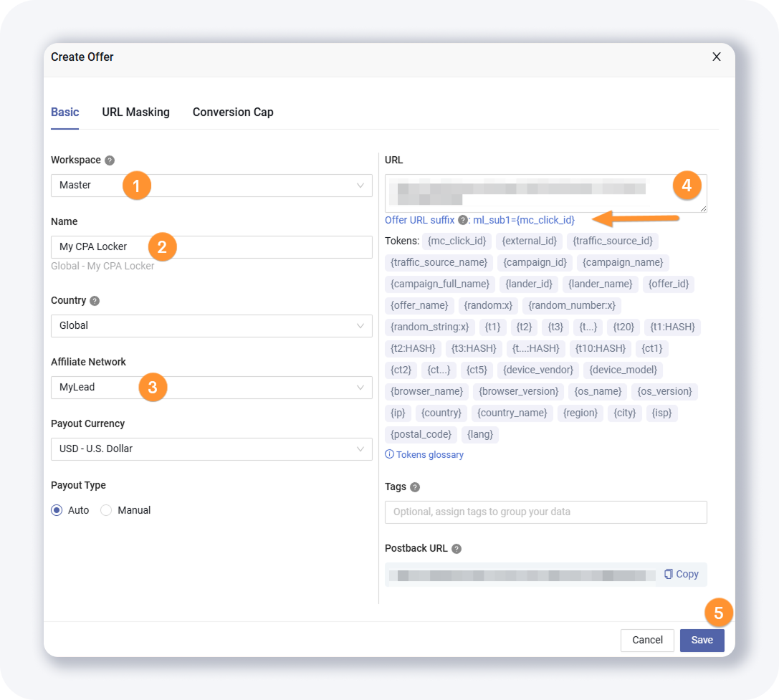
Task: Switch to the URL Masking tab
Action: (x=135, y=112)
